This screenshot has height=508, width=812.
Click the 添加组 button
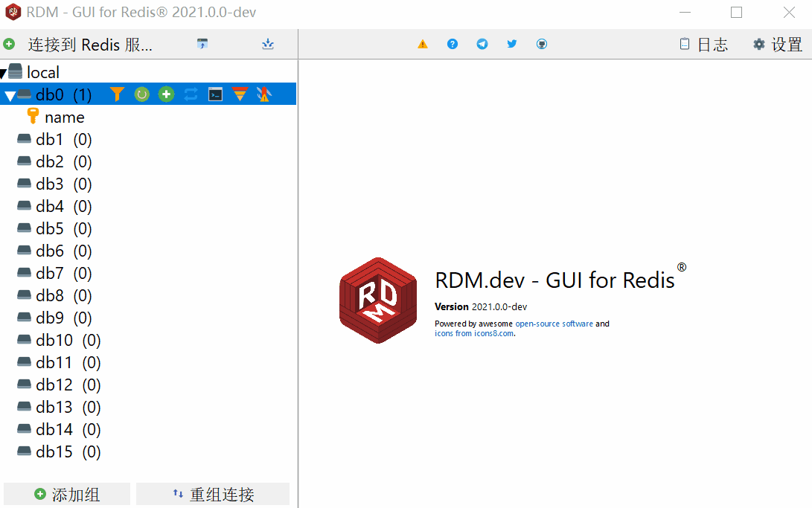click(x=66, y=493)
